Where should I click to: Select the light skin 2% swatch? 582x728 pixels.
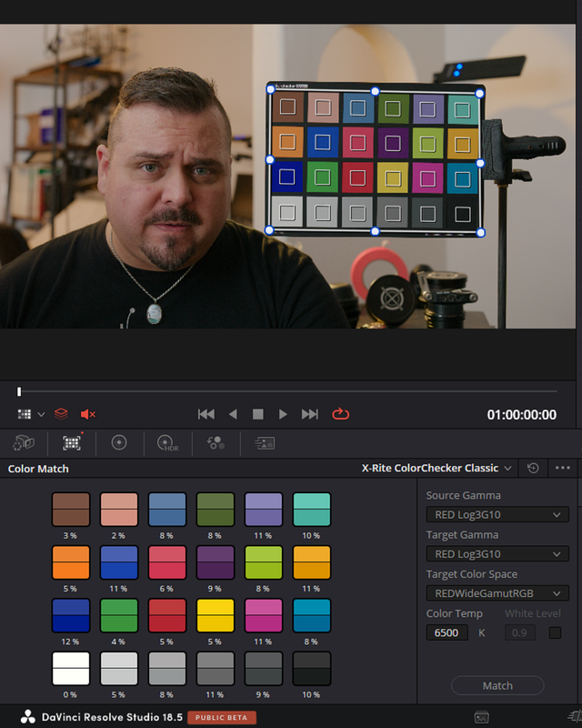[119, 510]
